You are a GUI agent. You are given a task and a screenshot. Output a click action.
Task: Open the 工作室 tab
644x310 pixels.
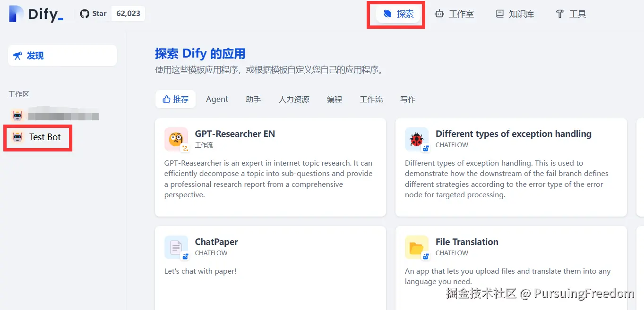click(x=455, y=14)
